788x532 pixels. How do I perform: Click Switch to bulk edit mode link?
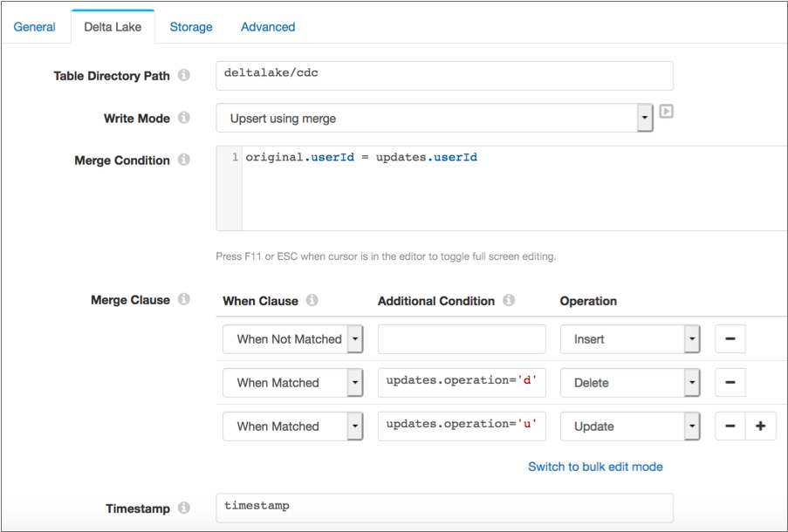pyautogui.click(x=595, y=467)
